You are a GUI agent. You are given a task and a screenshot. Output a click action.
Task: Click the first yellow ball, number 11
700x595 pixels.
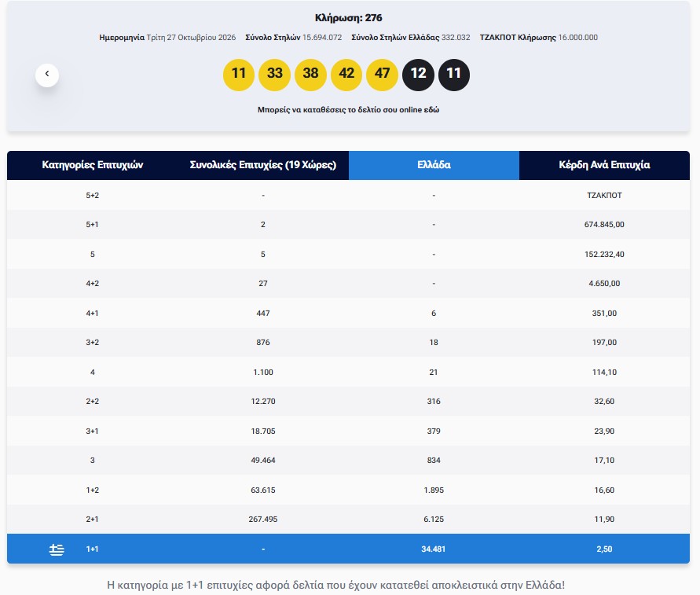[x=239, y=75]
